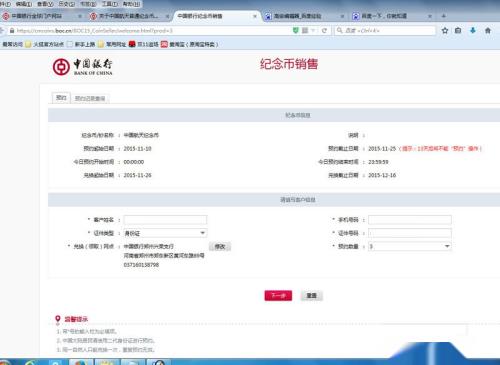The width and height of the screenshot is (500, 365).
Task: Close the 百度一下 tab
Action: [x=430, y=16]
